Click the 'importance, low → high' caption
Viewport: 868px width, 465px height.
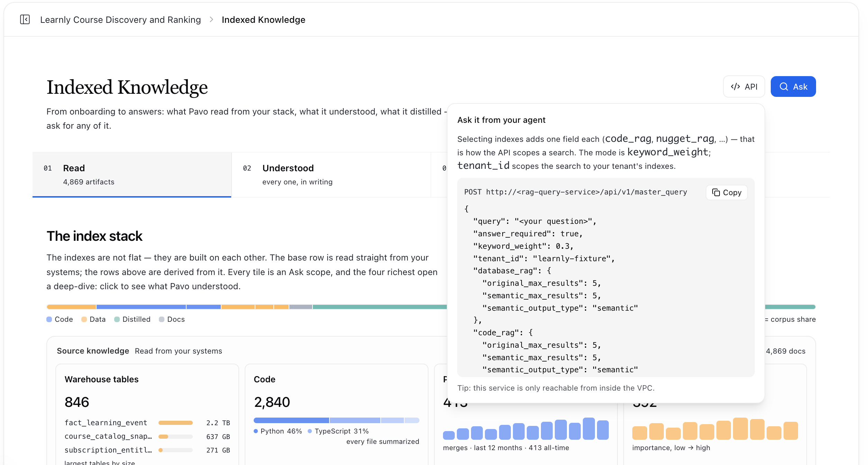(671, 448)
